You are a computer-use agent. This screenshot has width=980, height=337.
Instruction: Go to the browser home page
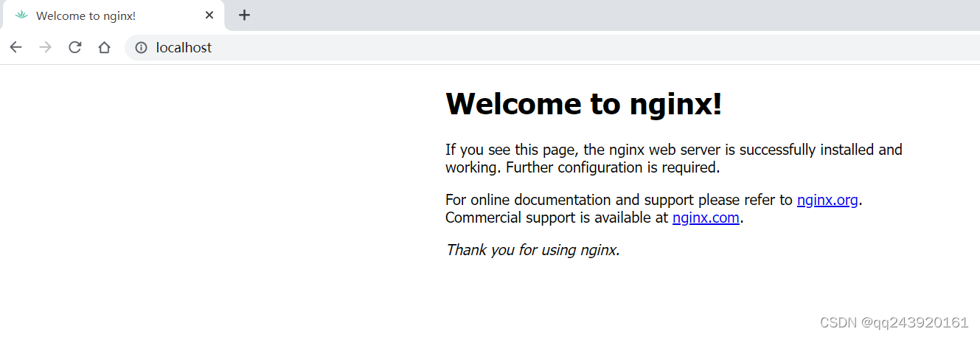click(104, 47)
